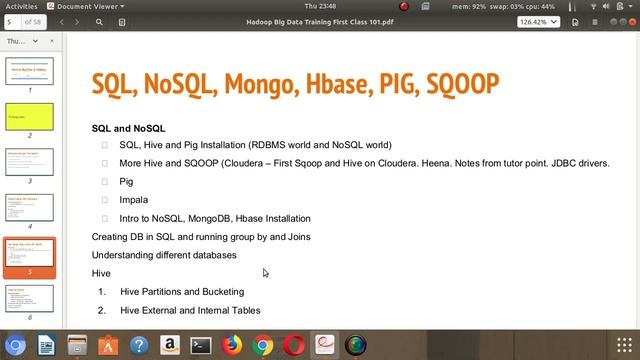This screenshot has height=360, width=640.
Task: Toggle the side pane button
Action: [122, 22]
